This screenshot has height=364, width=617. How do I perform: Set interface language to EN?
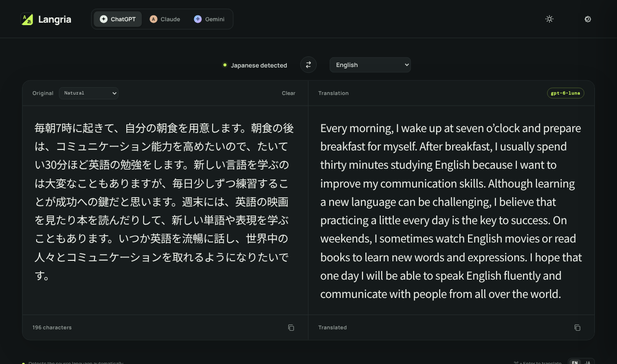pyautogui.click(x=575, y=362)
